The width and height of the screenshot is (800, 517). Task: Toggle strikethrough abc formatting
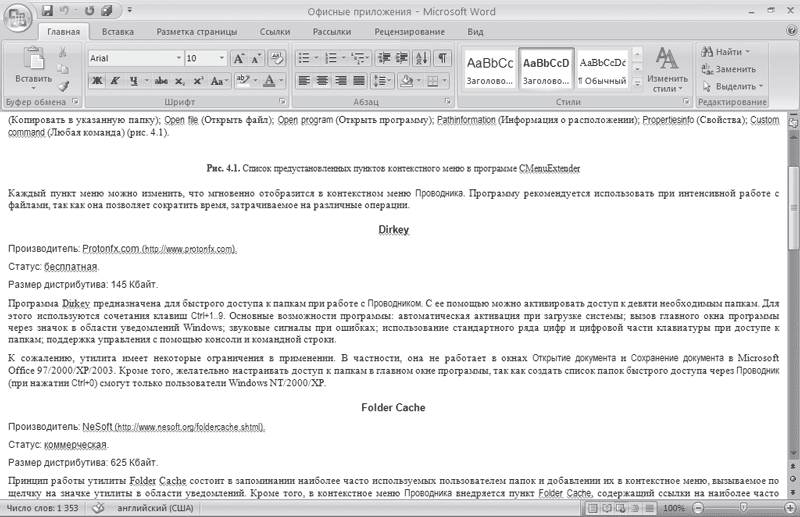pyautogui.click(x=161, y=81)
